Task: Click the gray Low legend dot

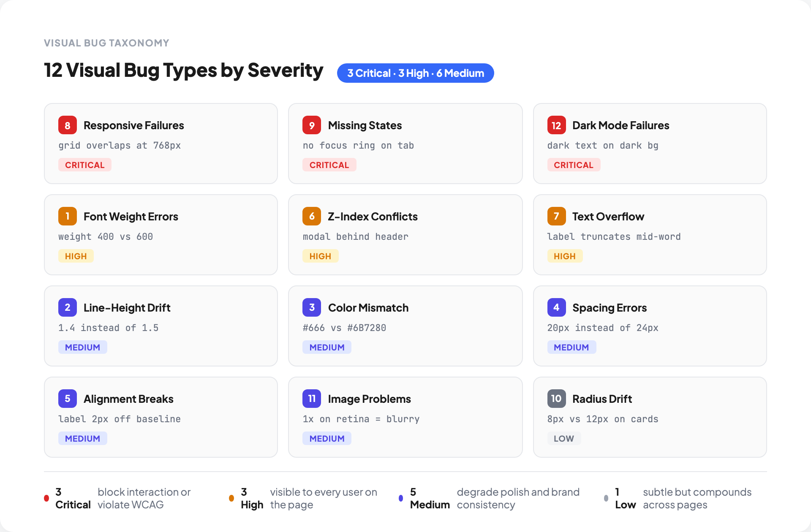Action: [x=606, y=498]
